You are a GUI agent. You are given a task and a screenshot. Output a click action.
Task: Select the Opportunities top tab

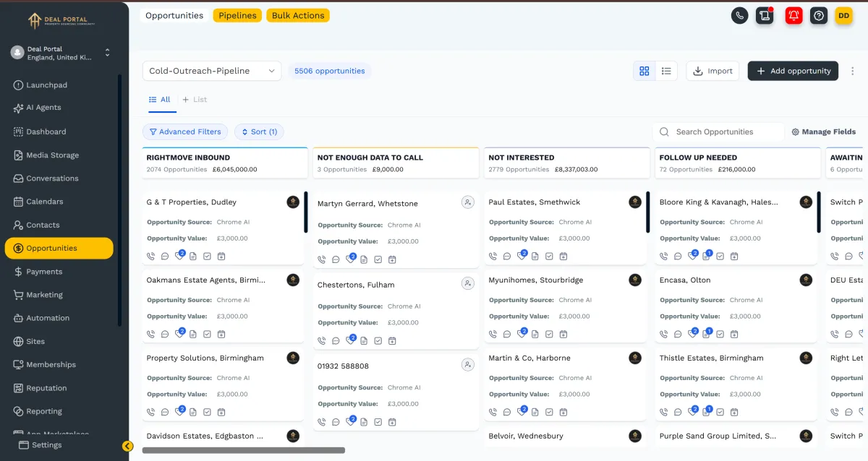point(174,15)
